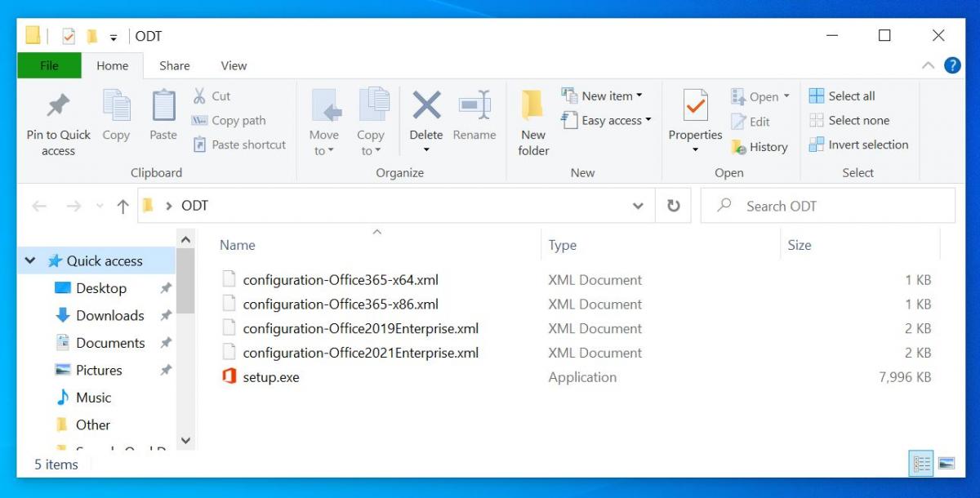This screenshot has width=980, height=498.
Task: Open Desktop in the navigation pane
Action: (100, 288)
